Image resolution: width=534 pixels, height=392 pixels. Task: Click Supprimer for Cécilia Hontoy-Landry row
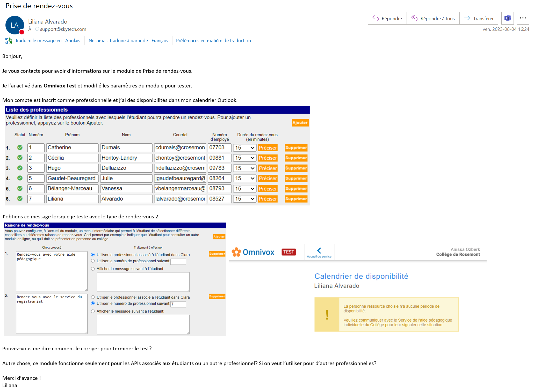tap(296, 158)
